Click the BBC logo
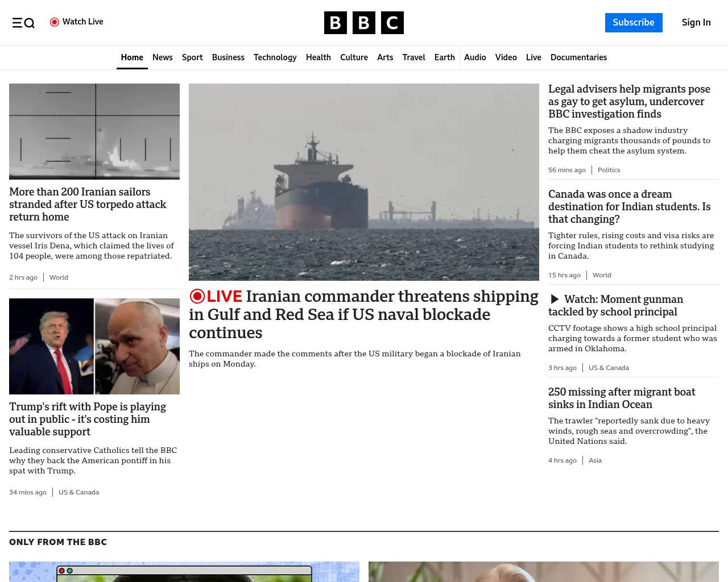The image size is (728, 582). tap(363, 23)
